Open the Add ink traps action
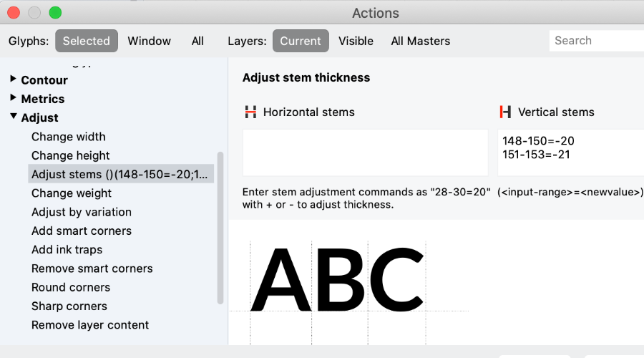The image size is (644, 358). coord(67,249)
